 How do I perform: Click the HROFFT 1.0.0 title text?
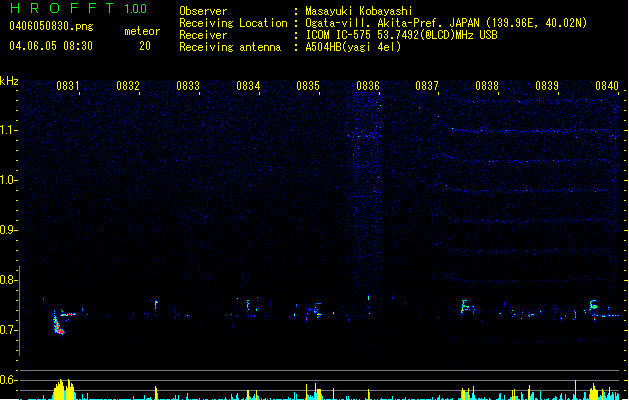pyautogui.click(x=78, y=8)
